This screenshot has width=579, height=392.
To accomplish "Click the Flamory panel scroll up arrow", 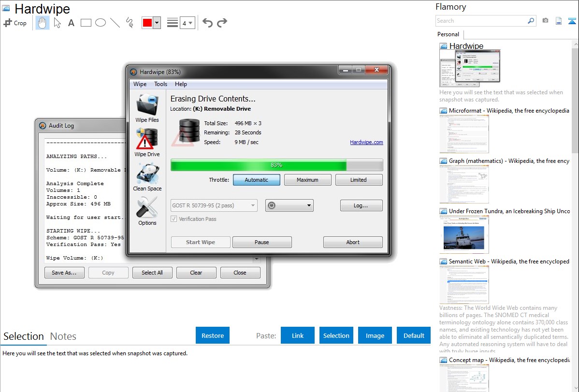I will [x=575, y=44].
